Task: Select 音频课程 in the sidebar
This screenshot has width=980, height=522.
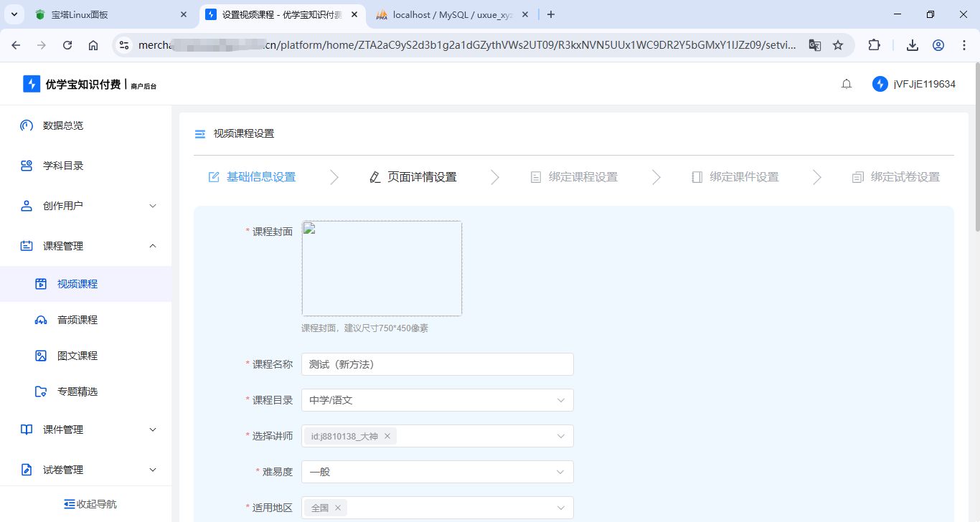Action: (77, 320)
